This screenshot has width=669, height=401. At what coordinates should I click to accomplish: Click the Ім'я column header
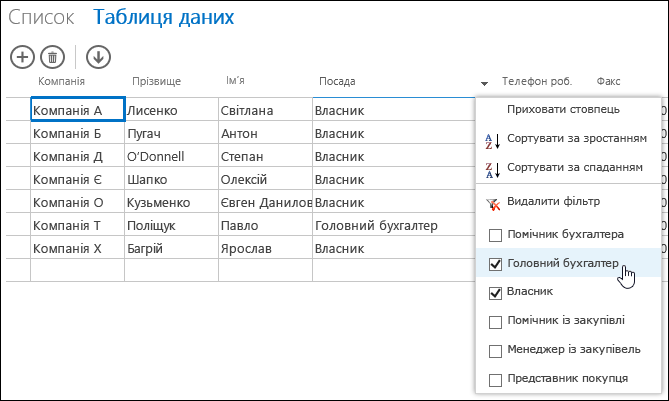tap(235, 81)
